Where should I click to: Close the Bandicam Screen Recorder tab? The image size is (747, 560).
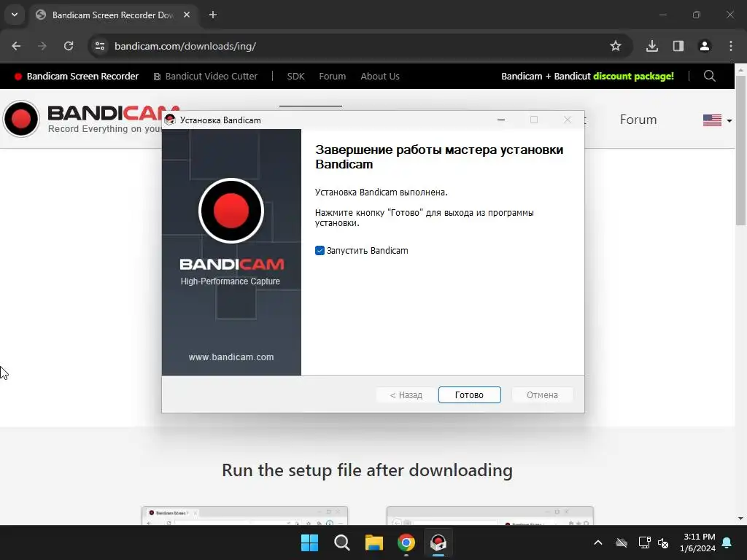tap(187, 15)
